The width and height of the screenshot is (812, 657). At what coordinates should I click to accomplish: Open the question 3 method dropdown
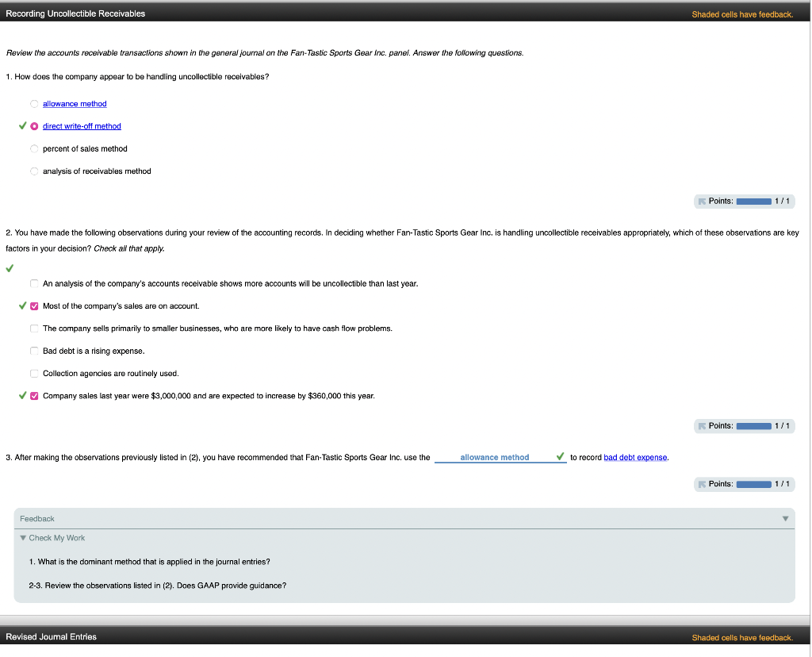(500, 457)
